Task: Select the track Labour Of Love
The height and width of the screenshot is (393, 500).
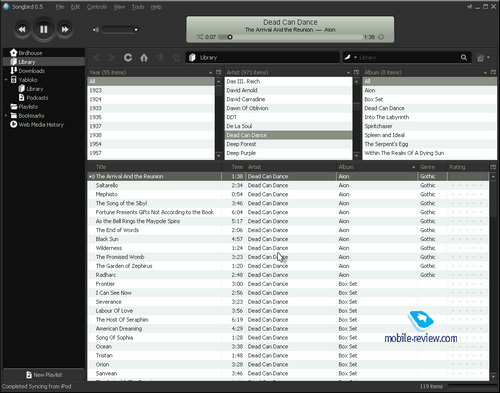Action: click(288, 311)
